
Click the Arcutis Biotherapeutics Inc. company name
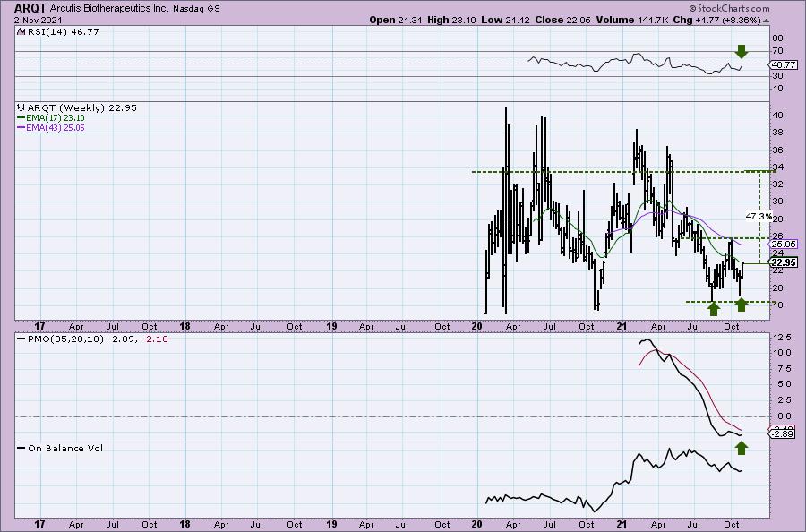pos(109,9)
